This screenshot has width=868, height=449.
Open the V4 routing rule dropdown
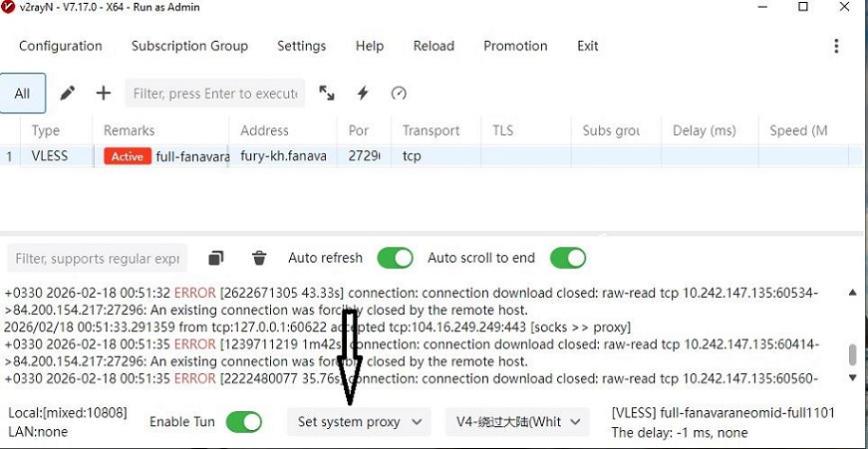coord(516,422)
